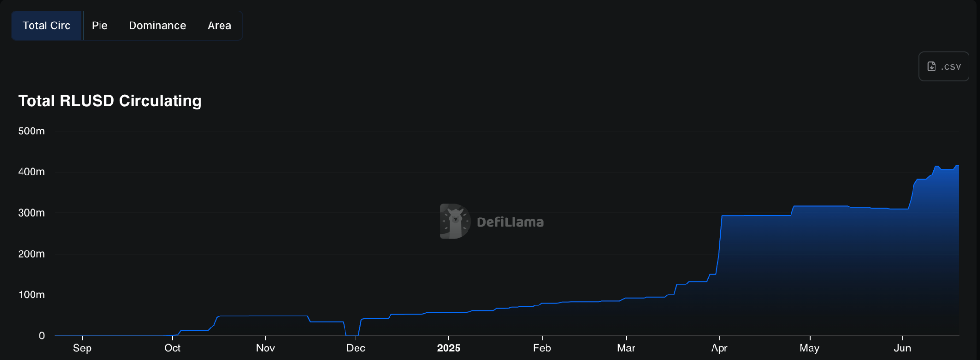
Task: Show the Area chart tab
Action: tap(219, 26)
